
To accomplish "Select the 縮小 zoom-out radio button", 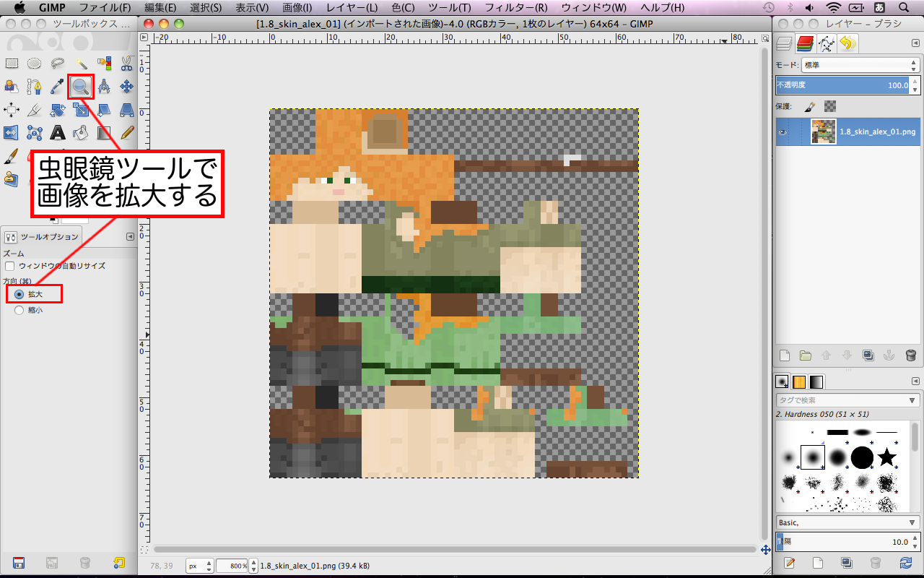I will pos(19,310).
